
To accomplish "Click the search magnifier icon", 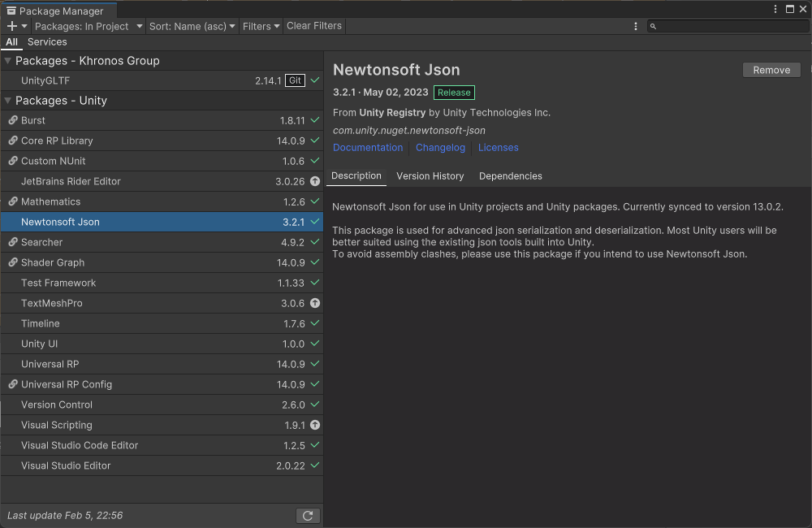I will click(653, 26).
